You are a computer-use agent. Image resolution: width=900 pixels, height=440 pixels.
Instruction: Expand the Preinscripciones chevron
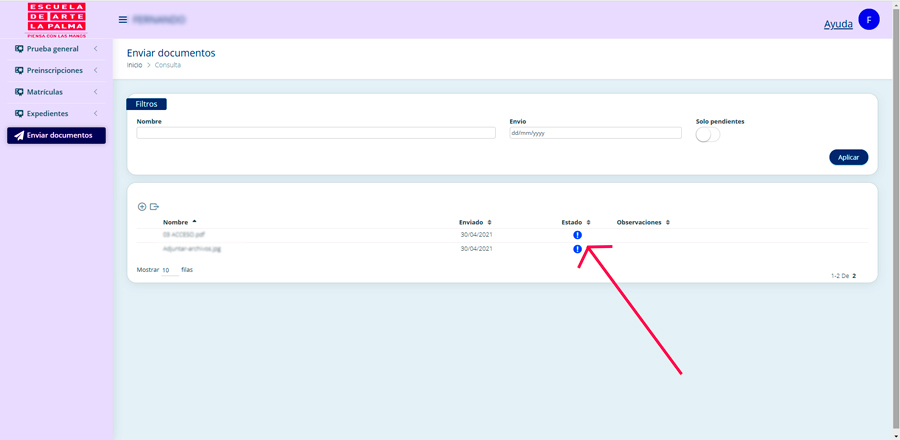tap(95, 71)
